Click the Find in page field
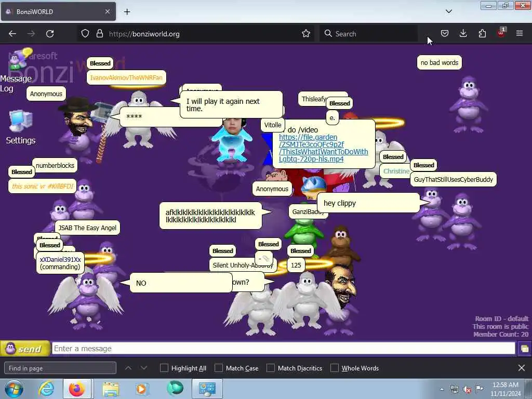 pos(60,368)
